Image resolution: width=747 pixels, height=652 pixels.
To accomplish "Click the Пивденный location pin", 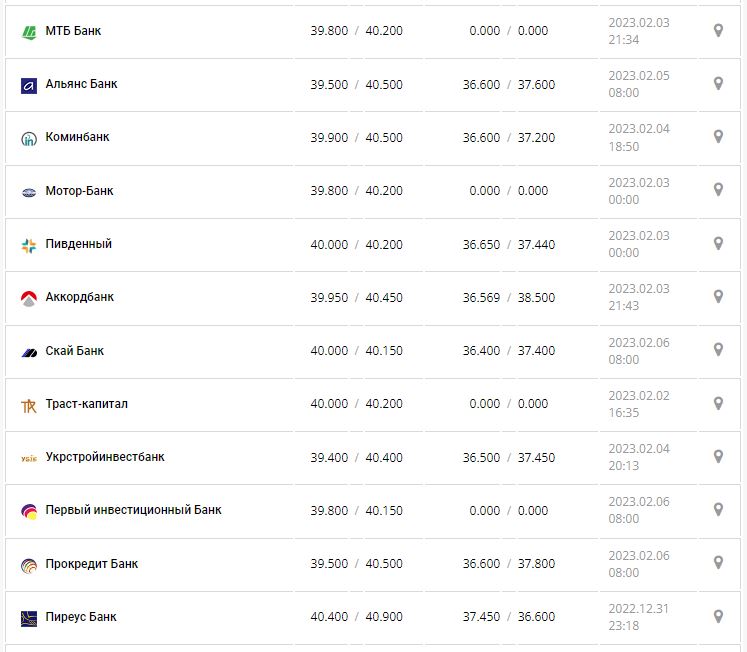I will click(x=718, y=244).
